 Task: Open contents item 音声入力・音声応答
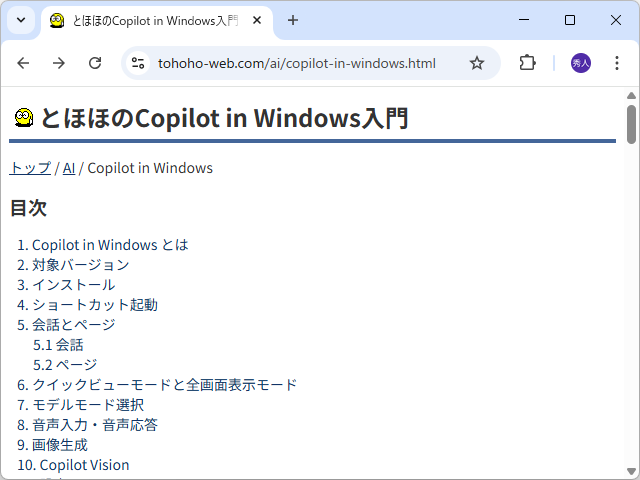point(95,425)
